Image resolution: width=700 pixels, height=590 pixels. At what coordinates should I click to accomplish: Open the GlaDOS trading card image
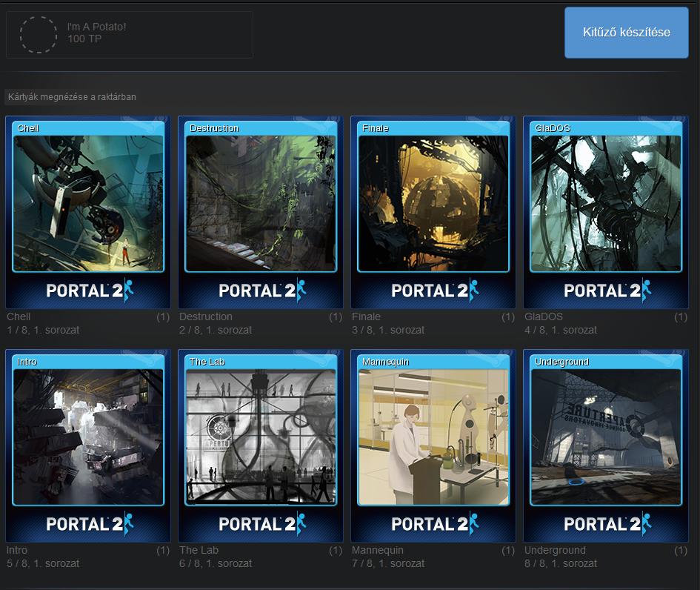pyautogui.click(x=606, y=204)
